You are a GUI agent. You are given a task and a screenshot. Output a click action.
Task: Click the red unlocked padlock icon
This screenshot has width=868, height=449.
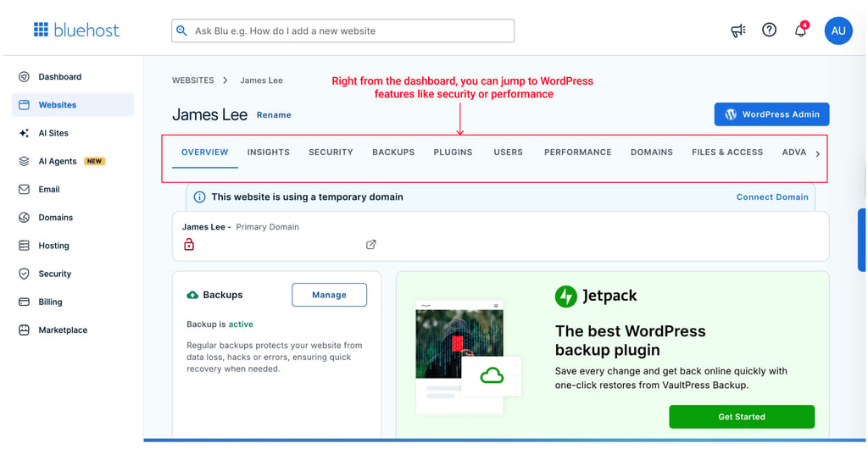point(189,244)
